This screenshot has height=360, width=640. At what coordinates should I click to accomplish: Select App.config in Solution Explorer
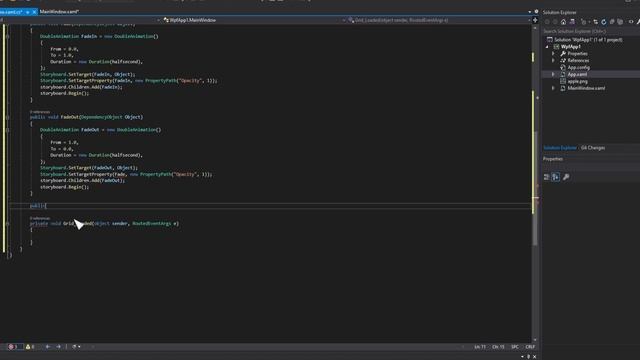point(578,67)
